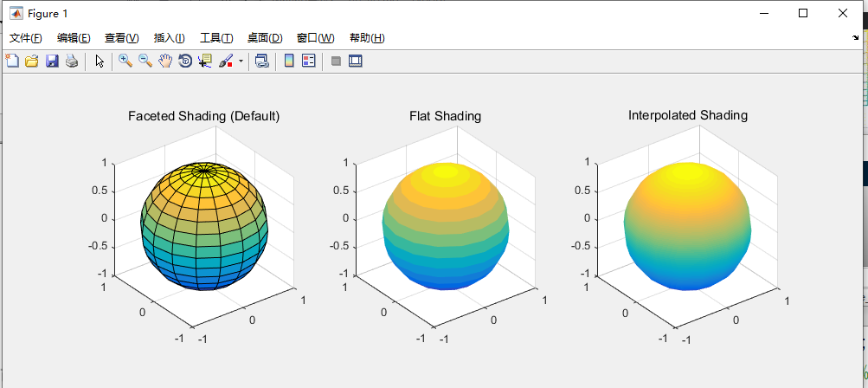Open the 桌面(D) menu
Viewport: 868px width, 388px height.
click(x=265, y=38)
